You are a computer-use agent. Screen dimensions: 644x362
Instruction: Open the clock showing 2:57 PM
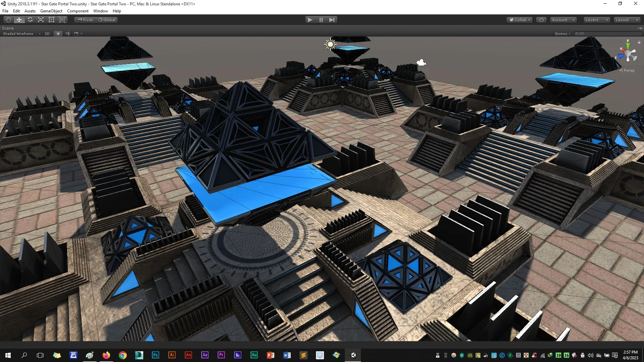630,355
